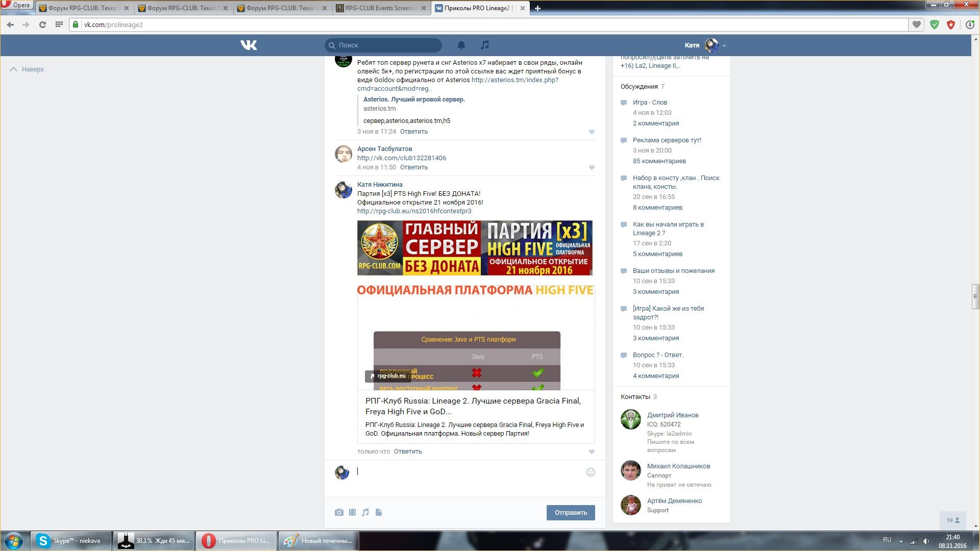This screenshot has width=980, height=551.
Task: Attach audio using the note icon below
Action: click(365, 512)
